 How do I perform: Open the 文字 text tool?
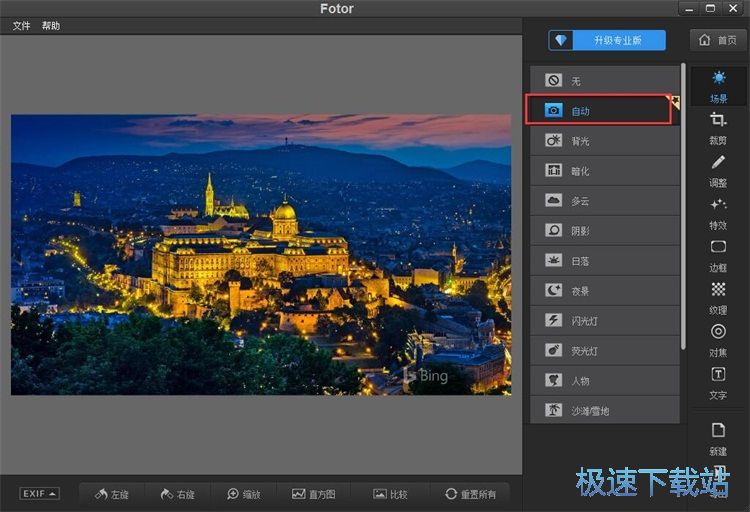point(718,383)
